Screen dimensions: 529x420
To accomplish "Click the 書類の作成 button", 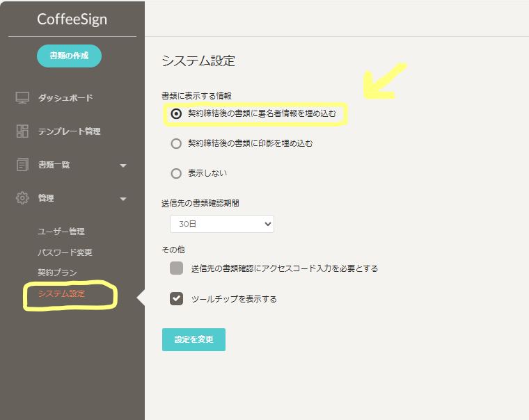I will [69, 56].
